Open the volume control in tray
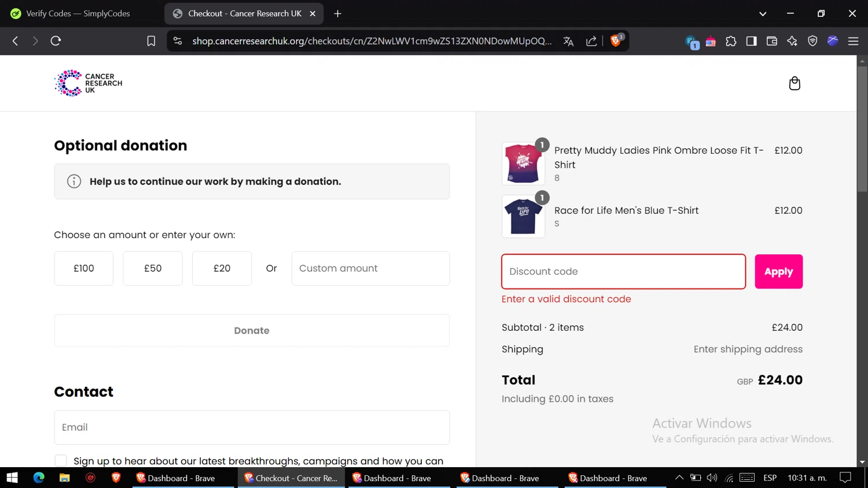 point(712,478)
